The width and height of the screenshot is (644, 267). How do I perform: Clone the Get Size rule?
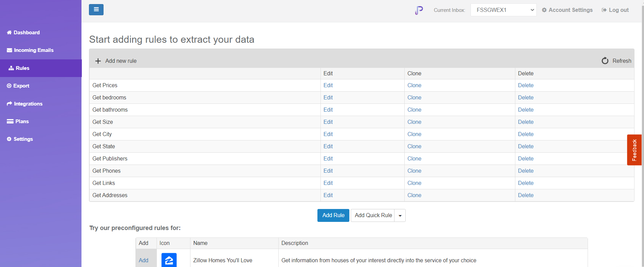click(x=414, y=122)
